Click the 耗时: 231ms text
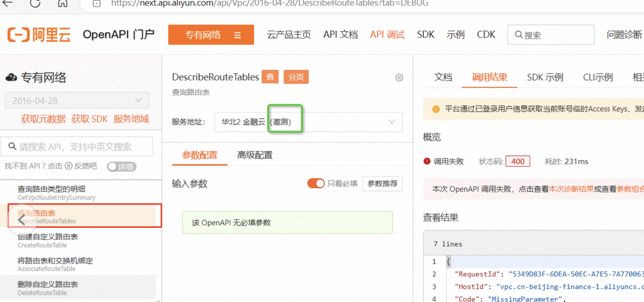The width and height of the screenshot is (644, 302). point(566,162)
